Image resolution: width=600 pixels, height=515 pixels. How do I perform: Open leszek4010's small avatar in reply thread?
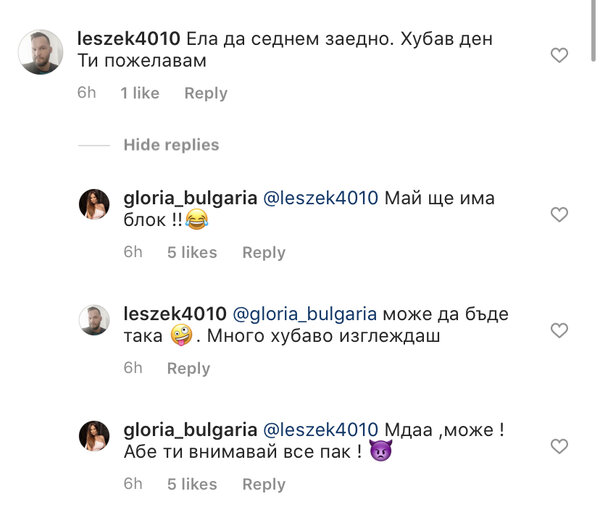pyautogui.click(x=94, y=320)
